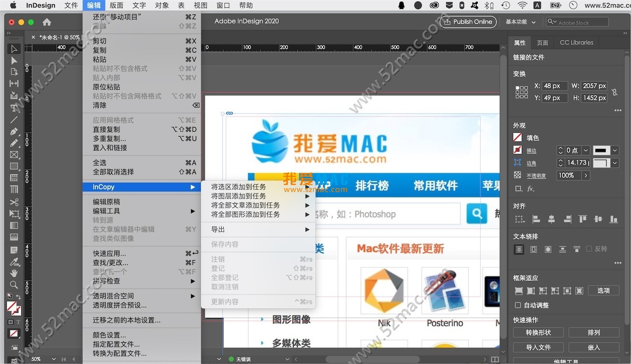Select no text wrap option
This screenshot has height=364, width=631.
tap(519, 250)
